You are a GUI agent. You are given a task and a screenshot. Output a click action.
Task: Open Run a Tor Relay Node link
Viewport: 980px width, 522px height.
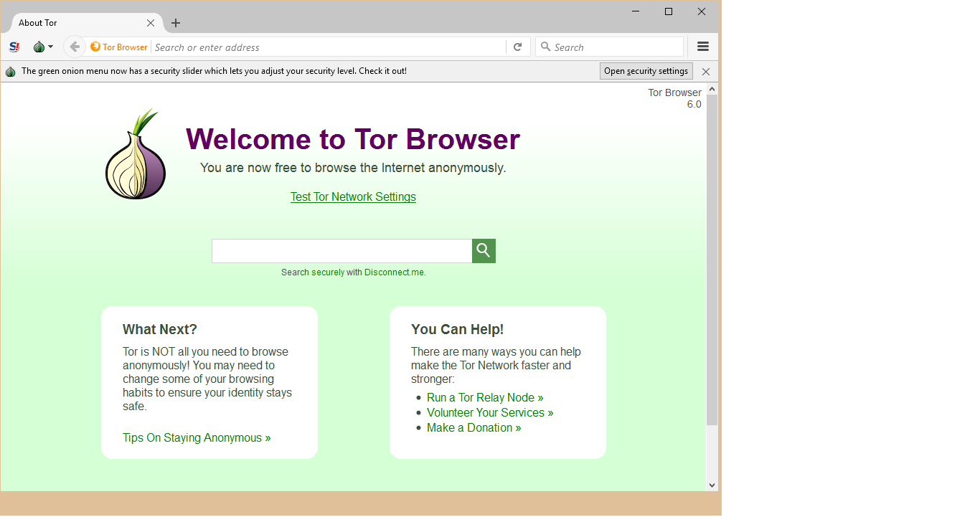485,397
